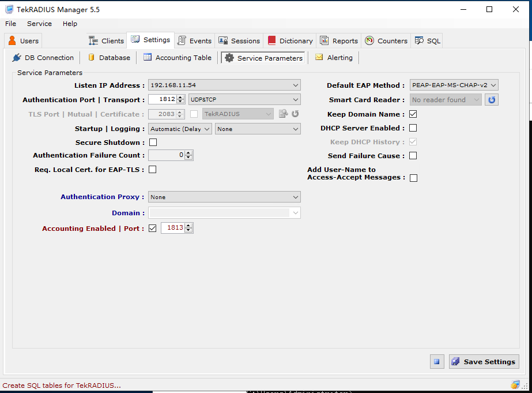The image size is (532, 393).
Task: Enable the Send Failure Cause checkbox
Action: [413, 156]
